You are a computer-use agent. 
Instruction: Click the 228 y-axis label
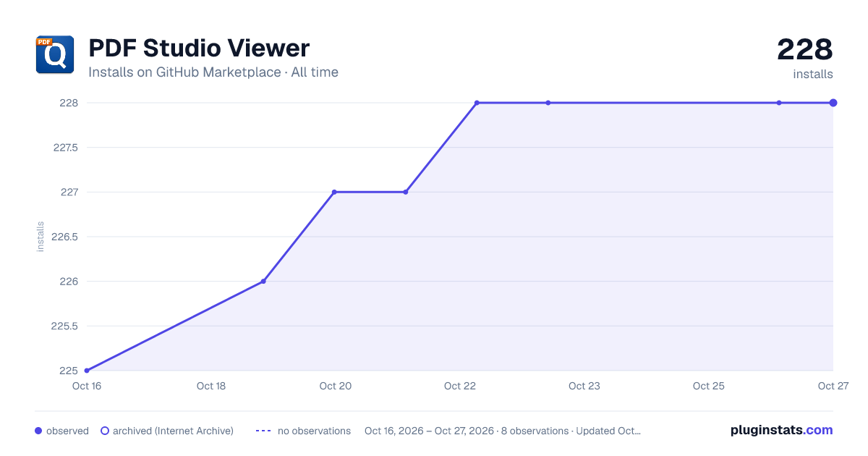[69, 103]
